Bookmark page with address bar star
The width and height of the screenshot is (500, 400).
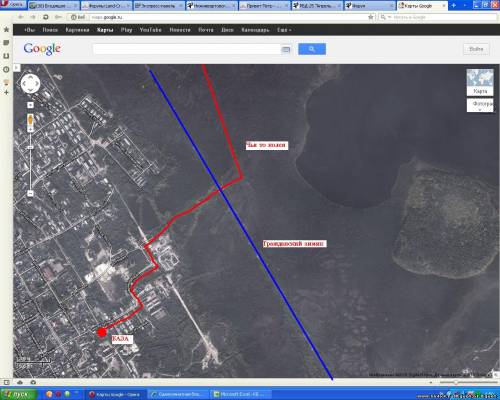coord(370,17)
